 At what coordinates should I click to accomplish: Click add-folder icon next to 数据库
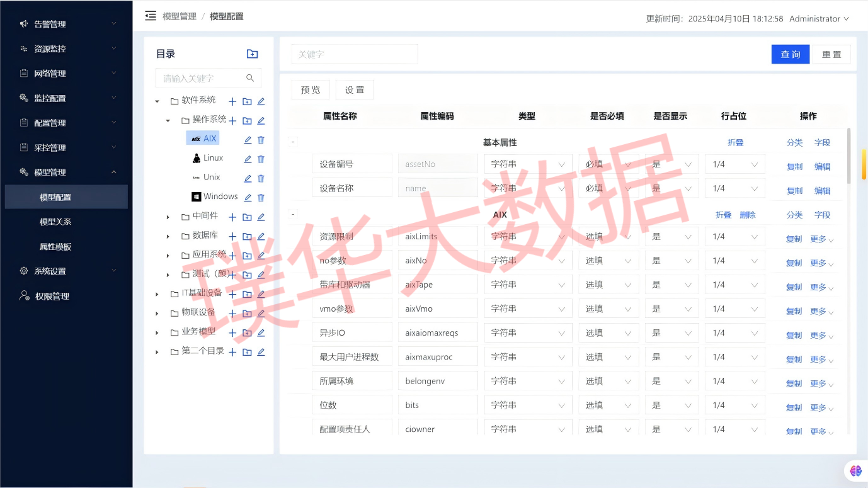(x=247, y=237)
